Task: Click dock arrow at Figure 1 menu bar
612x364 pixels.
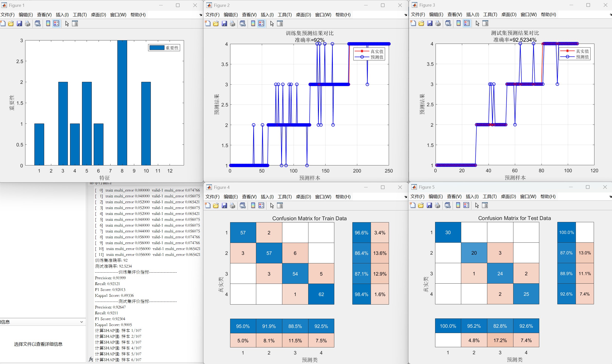Action: tap(201, 15)
